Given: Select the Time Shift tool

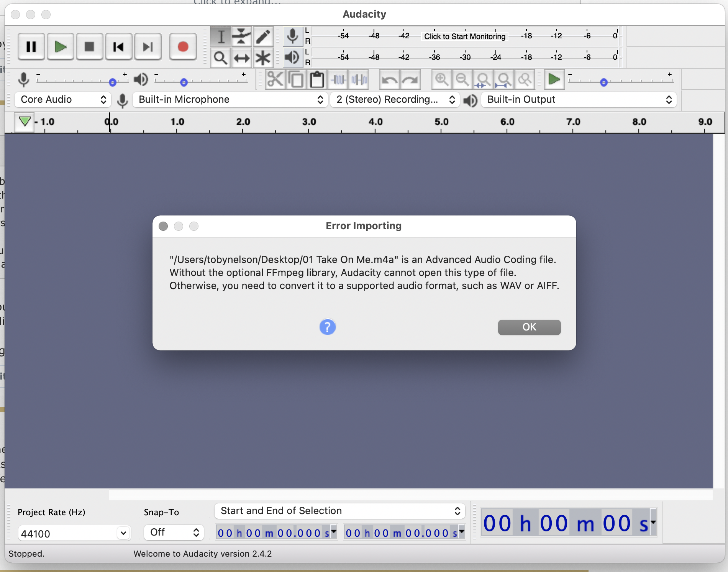Looking at the screenshot, I should coord(241,58).
